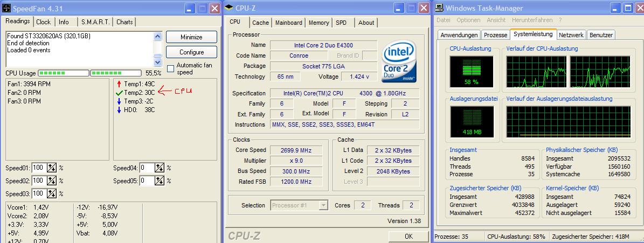Click the Speed01 value field
This screenshot has width=644, height=243.
(39, 168)
